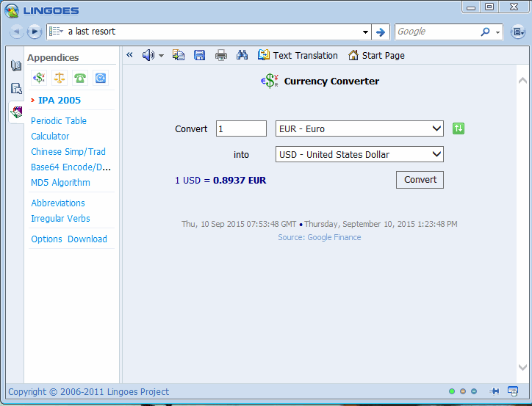
Task: Toggle the pin always-on-top icon
Action: (495, 391)
